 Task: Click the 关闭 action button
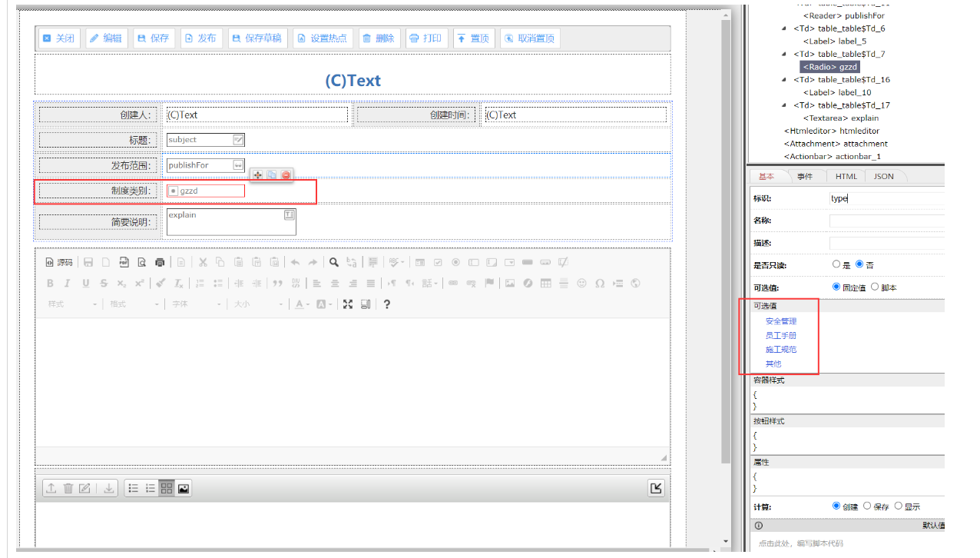pos(59,38)
